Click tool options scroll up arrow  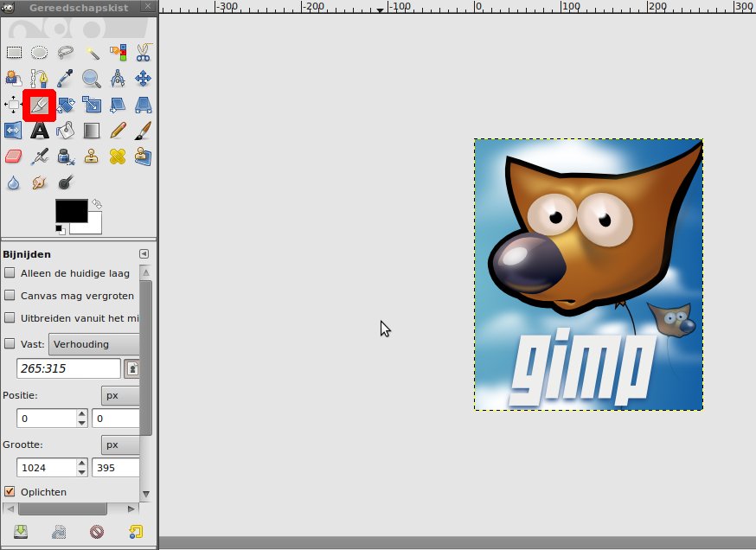(x=146, y=272)
